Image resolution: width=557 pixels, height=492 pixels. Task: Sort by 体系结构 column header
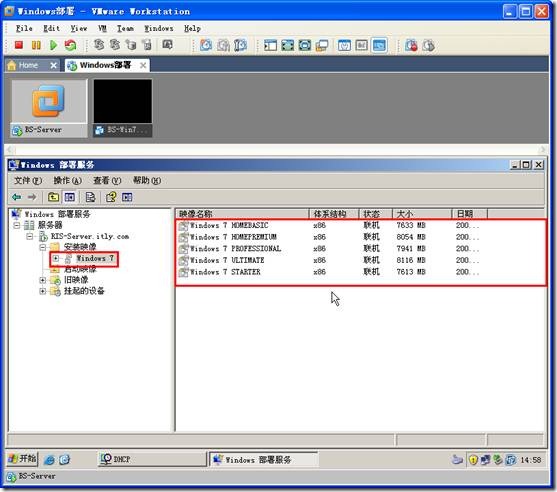click(x=334, y=214)
